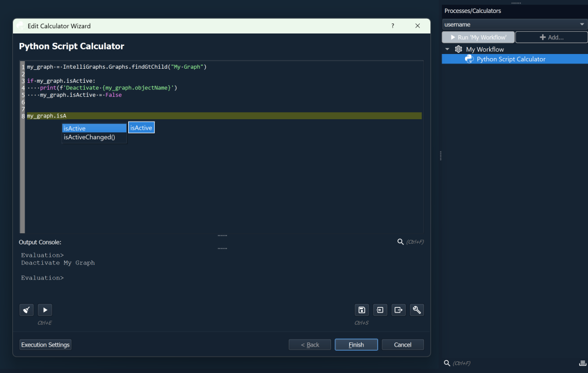Click the last Evaluation> console prompt
The width and height of the screenshot is (588, 373).
[x=42, y=277]
